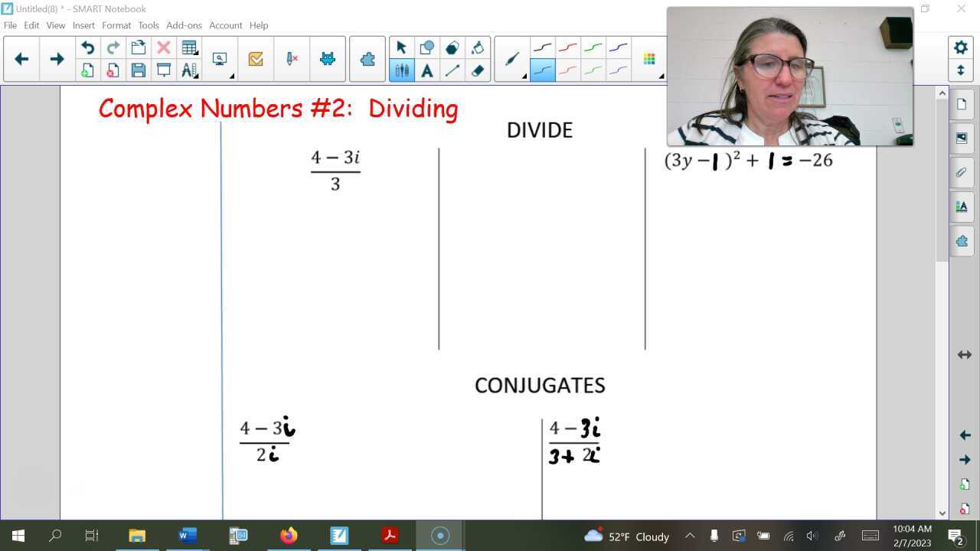Open the Format menu
Screen dimensions: 980x551
coord(116,25)
